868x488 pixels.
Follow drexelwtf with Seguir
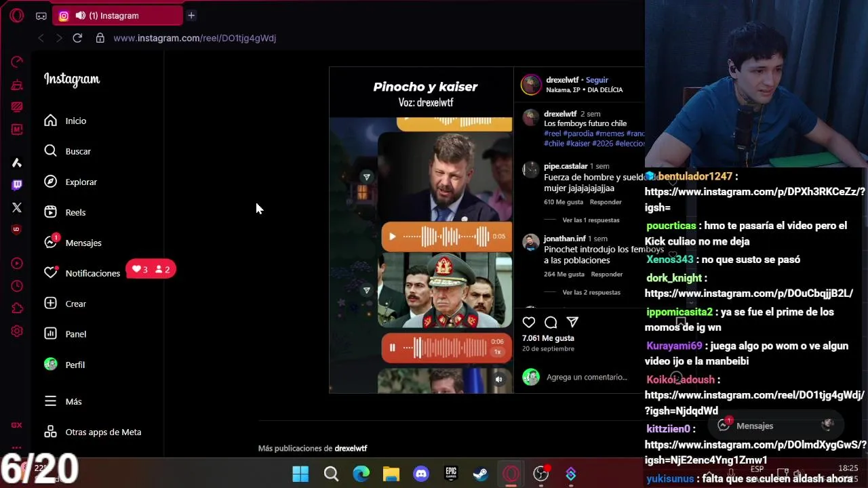coord(597,80)
